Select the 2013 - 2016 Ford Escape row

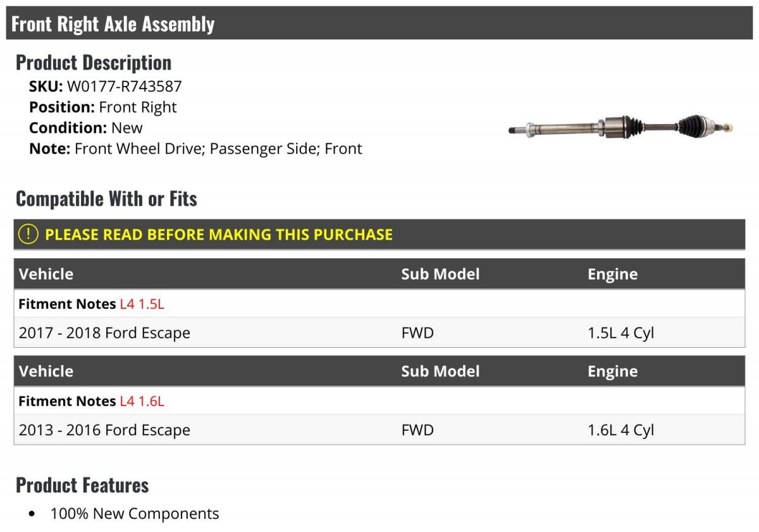tap(104, 430)
